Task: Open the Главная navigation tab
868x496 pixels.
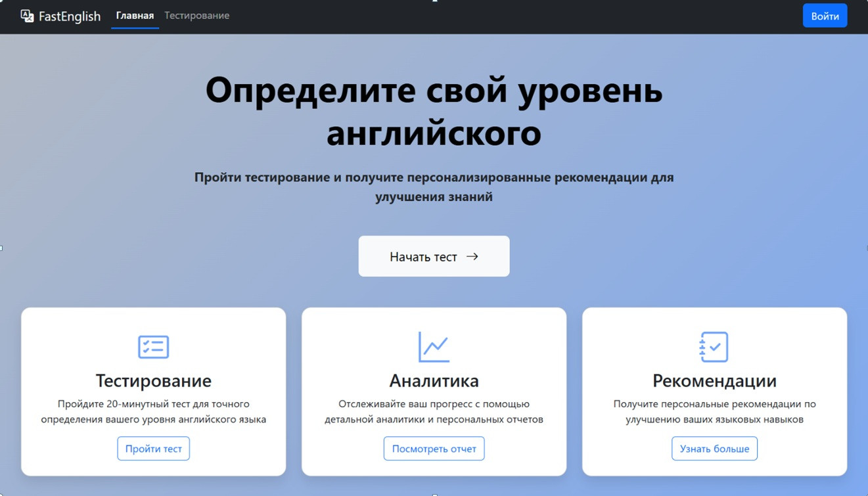Action: point(135,16)
